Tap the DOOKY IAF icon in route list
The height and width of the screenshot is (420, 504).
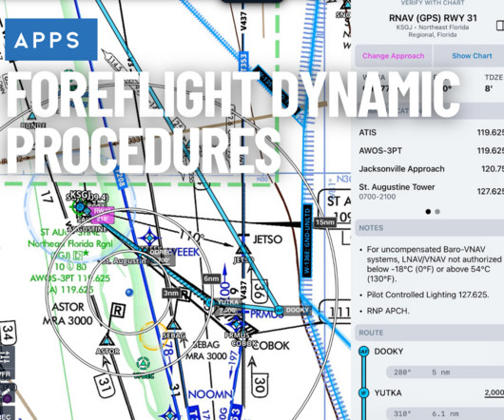(364, 352)
